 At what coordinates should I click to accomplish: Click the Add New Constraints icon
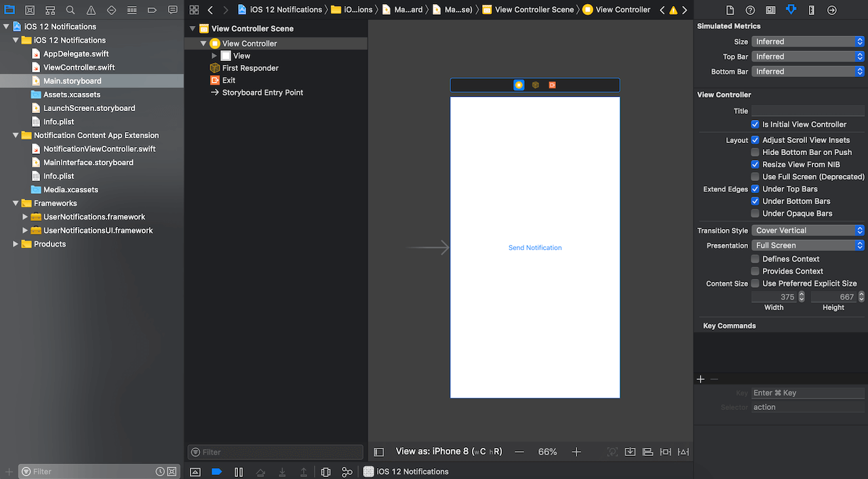[665, 452]
